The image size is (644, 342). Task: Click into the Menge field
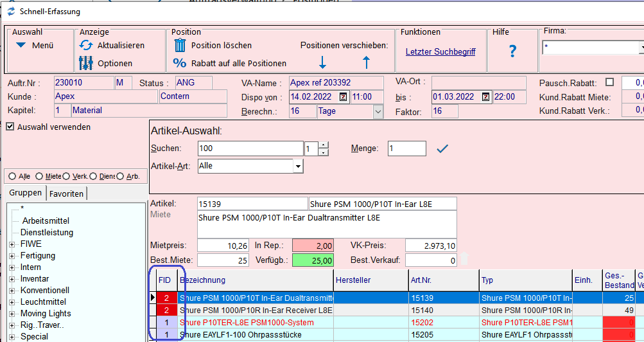click(406, 148)
